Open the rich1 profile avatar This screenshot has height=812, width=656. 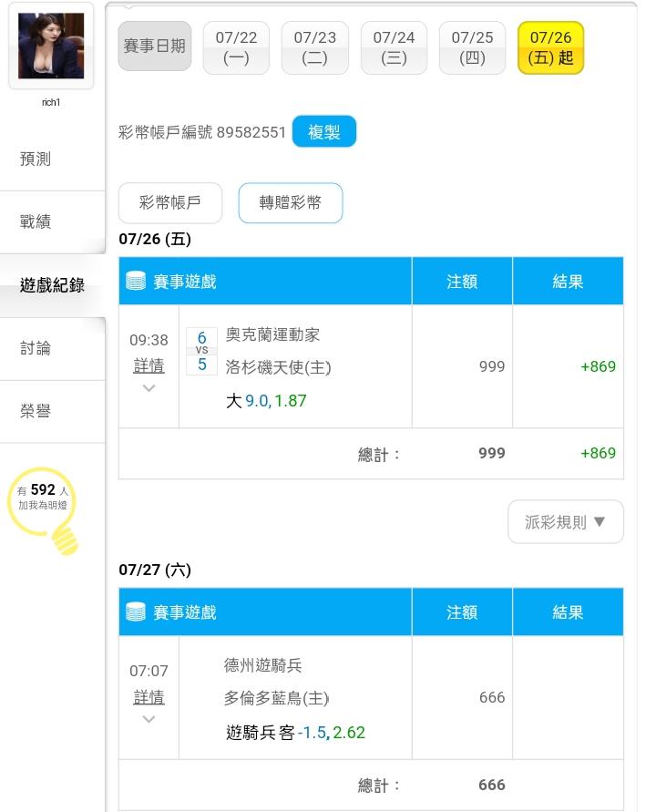pos(51,46)
